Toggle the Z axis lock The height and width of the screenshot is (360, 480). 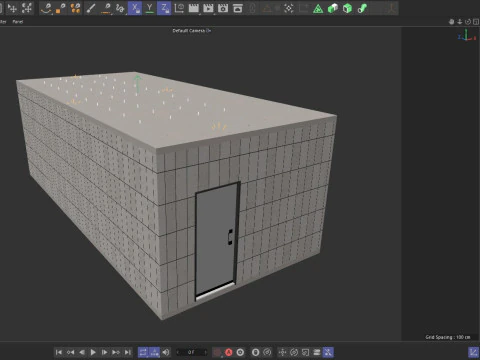pyautogui.click(x=164, y=8)
